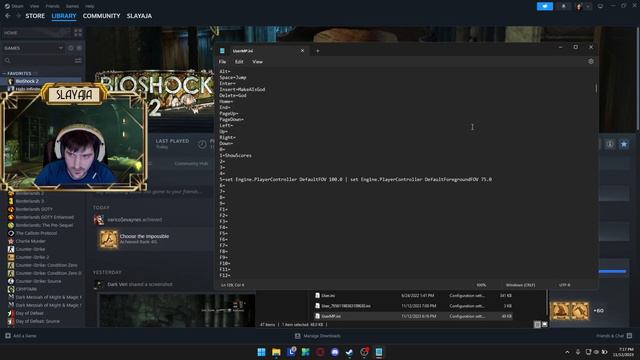
Task: Switch File Explorer to details view icon
Action: (x=537, y=324)
